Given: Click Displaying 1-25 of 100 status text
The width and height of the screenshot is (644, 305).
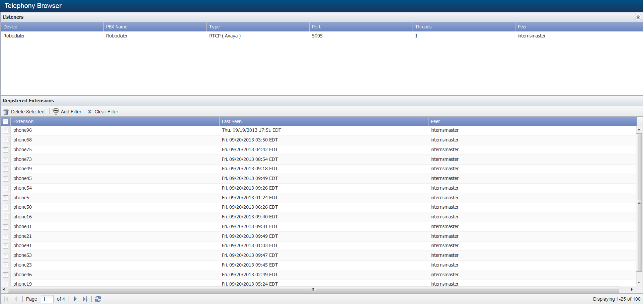Looking at the screenshot, I should click(617, 299).
